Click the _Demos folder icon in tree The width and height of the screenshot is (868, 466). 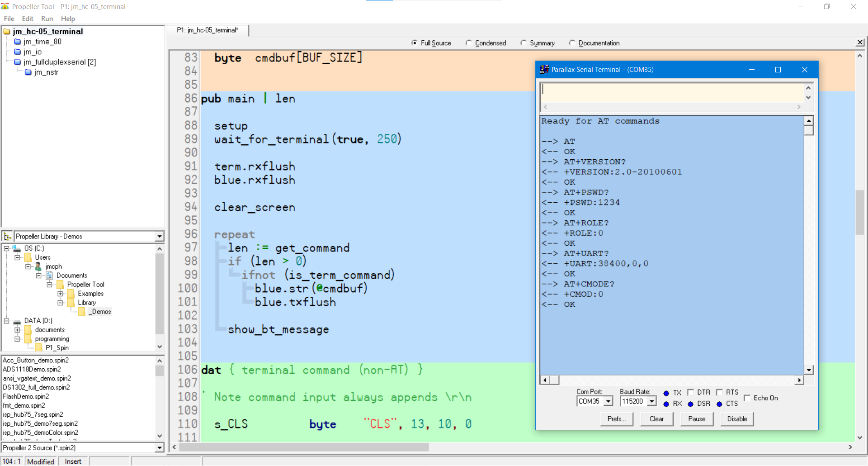[82, 312]
